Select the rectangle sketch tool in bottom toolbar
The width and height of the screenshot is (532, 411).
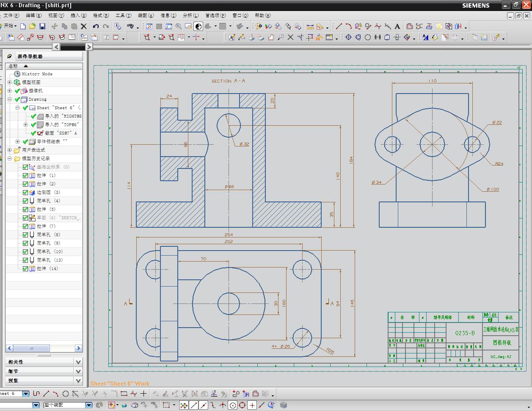point(124,394)
